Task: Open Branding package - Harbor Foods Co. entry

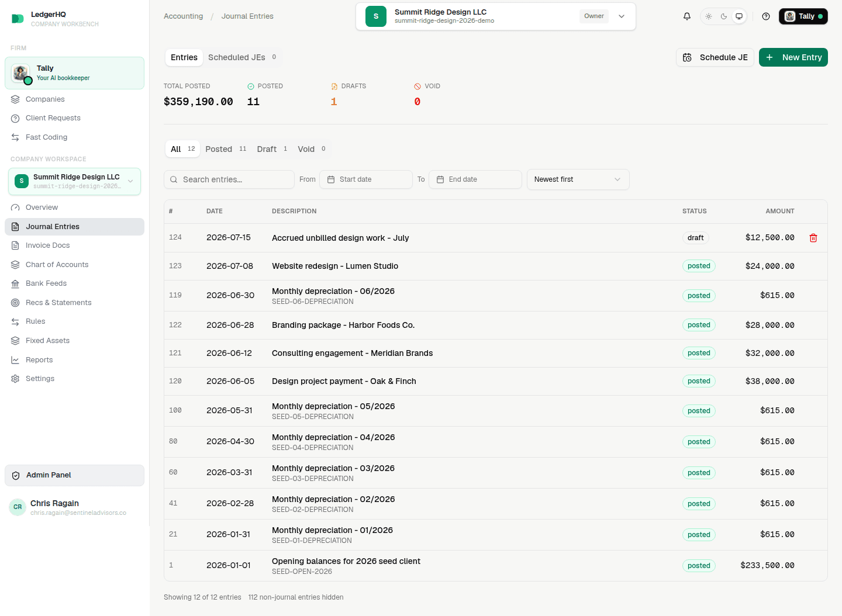Action: (x=496, y=325)
